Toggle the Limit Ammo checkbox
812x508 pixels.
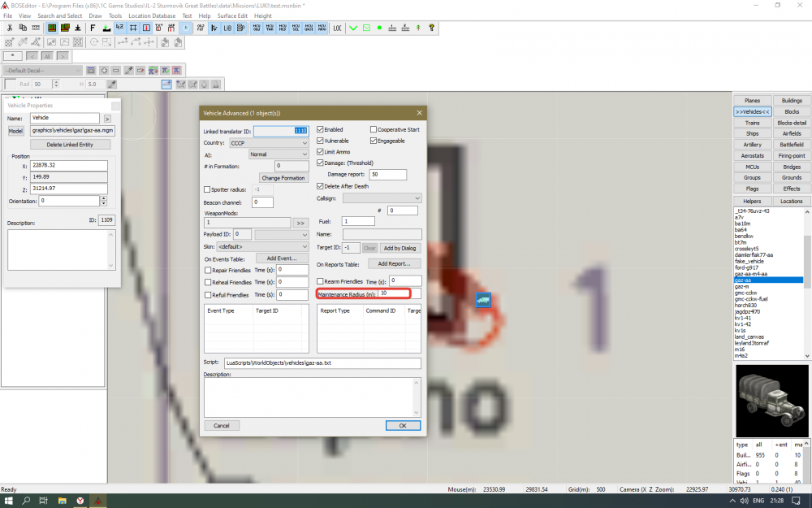(x=320, y=152)
